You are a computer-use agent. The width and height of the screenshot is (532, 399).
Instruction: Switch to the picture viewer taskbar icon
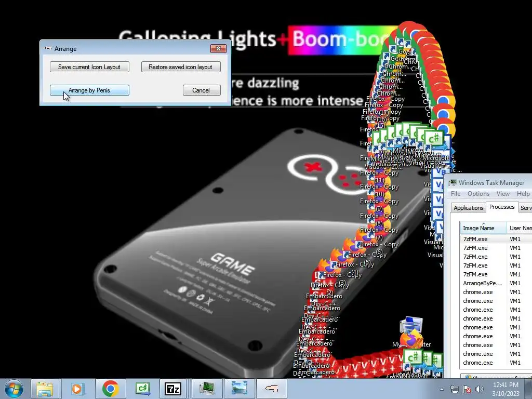point(239,389)
